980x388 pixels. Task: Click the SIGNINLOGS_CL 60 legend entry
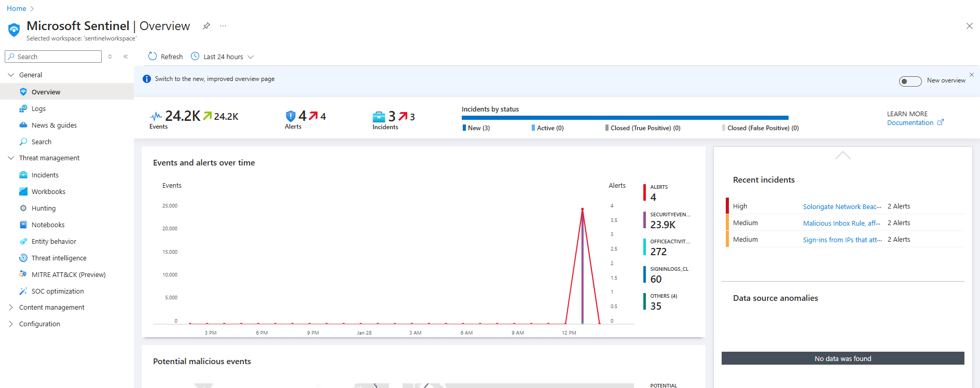pyautogui.click(x=666, y=274)
